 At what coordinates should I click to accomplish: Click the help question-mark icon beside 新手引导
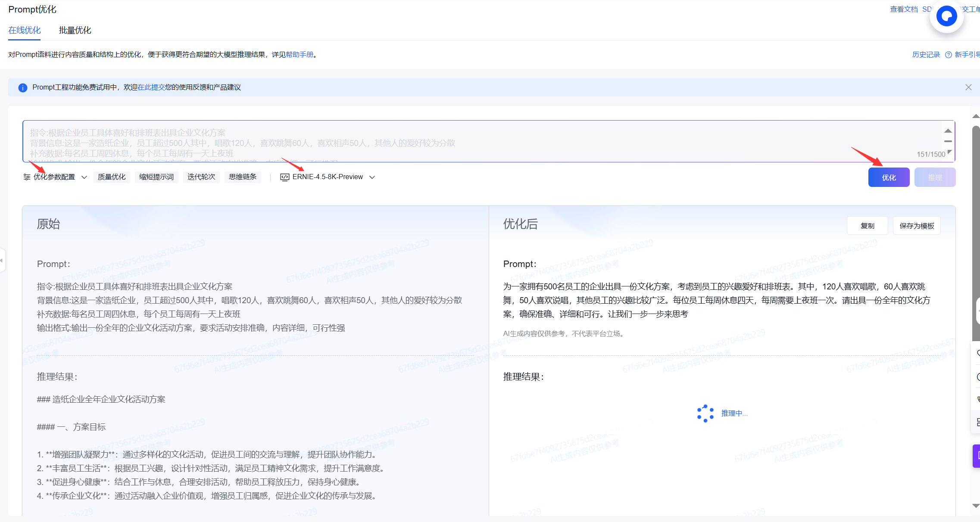tap(948, 55)
